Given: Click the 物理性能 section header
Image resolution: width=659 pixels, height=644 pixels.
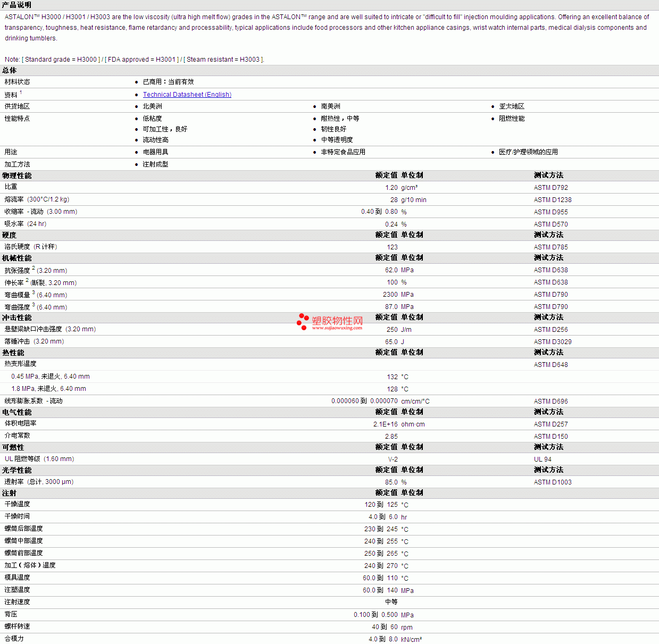Looking at the screenshot, I should pos(17,175).
